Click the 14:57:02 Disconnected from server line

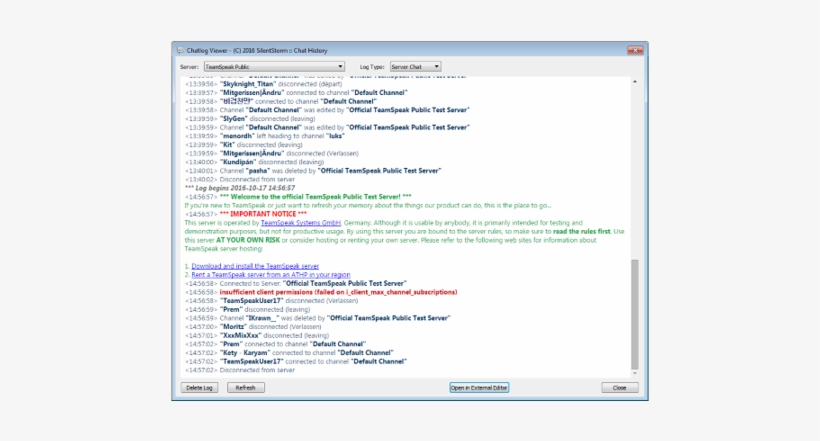pyautogui.click(x=240, y=370)
